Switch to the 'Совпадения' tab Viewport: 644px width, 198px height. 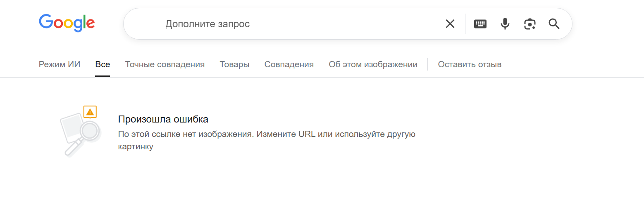tap(289, 64)
